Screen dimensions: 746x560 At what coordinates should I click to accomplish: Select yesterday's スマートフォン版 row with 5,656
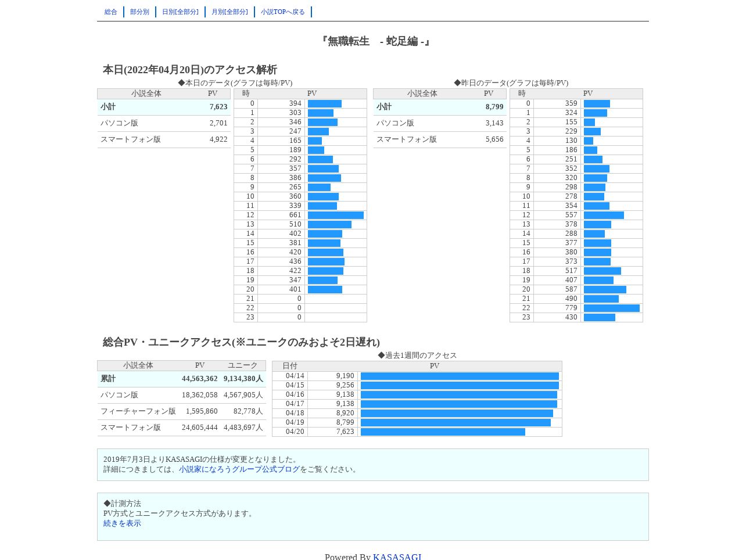[x=440, y=139]
